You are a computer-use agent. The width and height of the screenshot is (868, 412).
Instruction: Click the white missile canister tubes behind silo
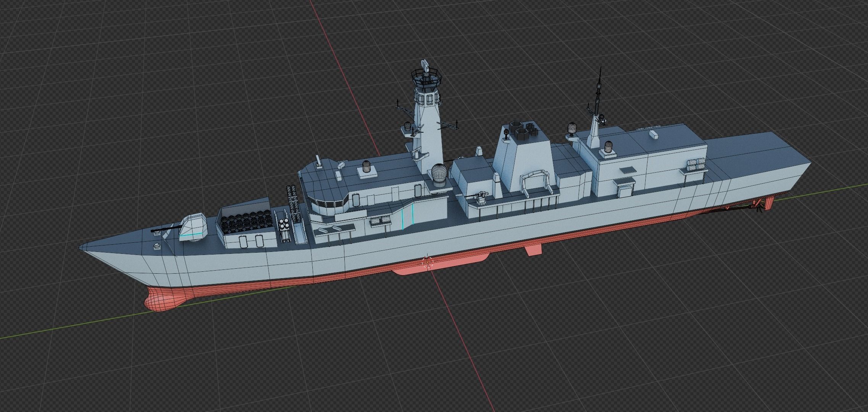[x=284, y=225]
